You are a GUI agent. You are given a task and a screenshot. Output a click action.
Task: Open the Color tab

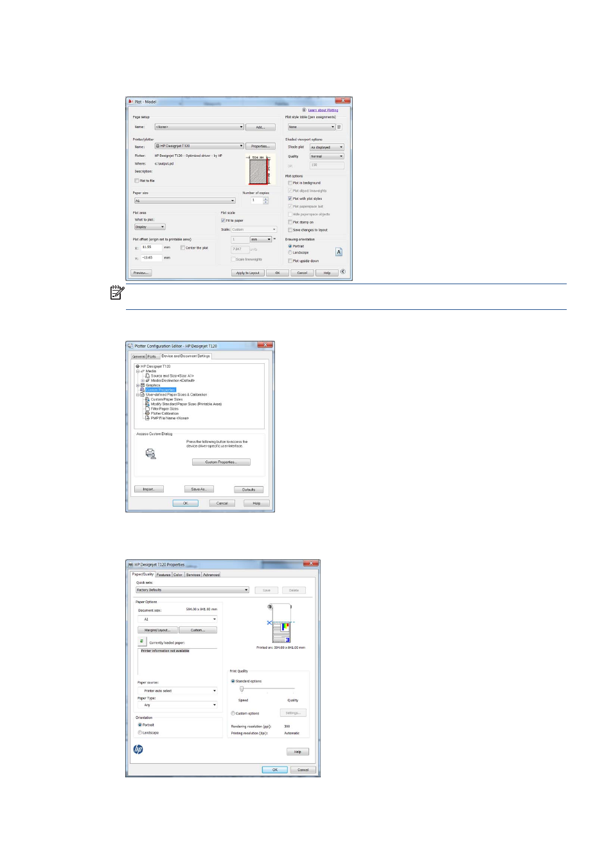coord(178,575)
